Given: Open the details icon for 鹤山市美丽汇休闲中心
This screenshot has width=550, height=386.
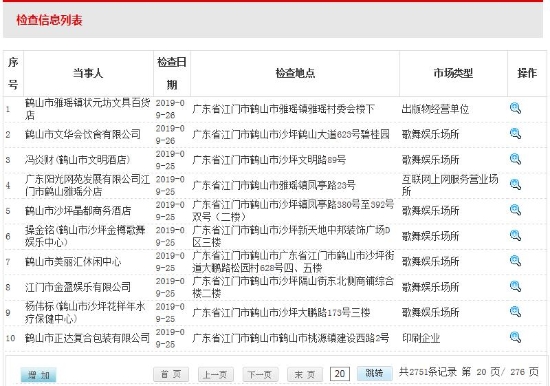Looking at the screenshot, I should (515, 261).
